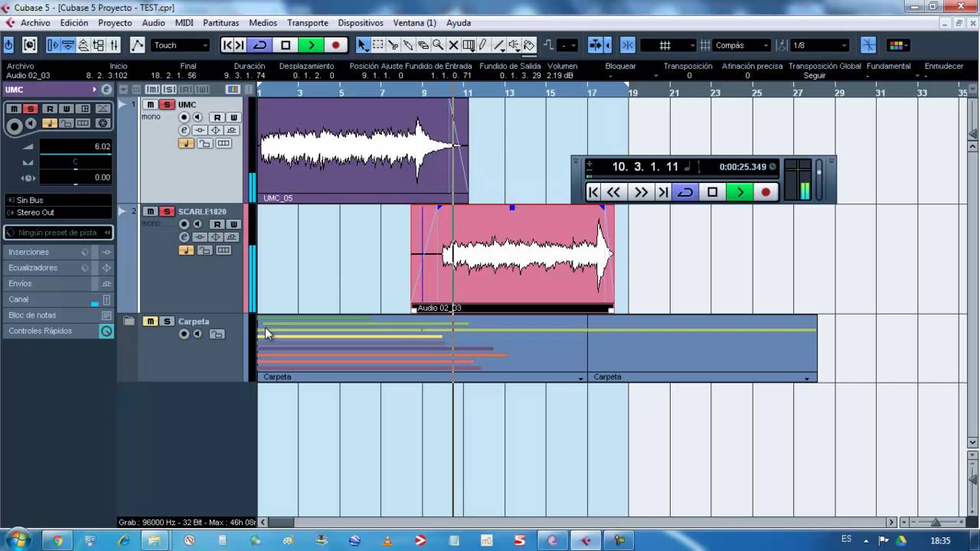Open Controles Rápidos section
Viewport: 980px width, 551px height.
pyautogui.click(x=58, y=331)
